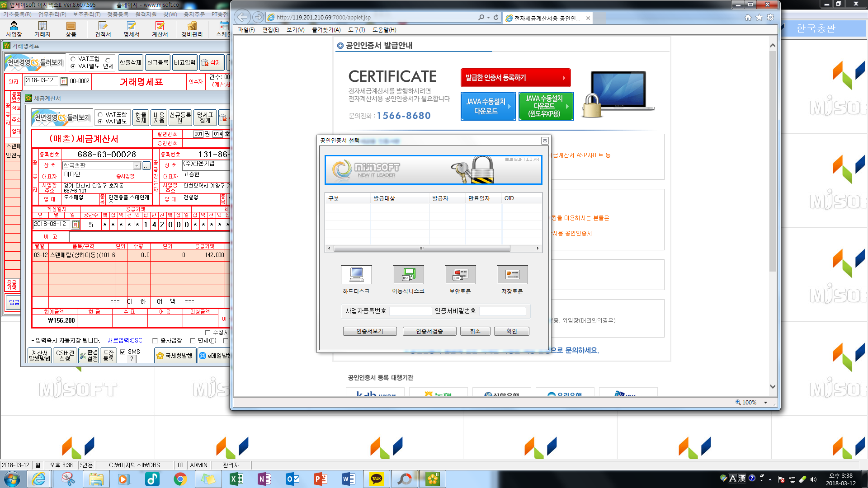Toggle the 수정시 checkbox
This screenshot has height=488, width=868.
(208, 332)
